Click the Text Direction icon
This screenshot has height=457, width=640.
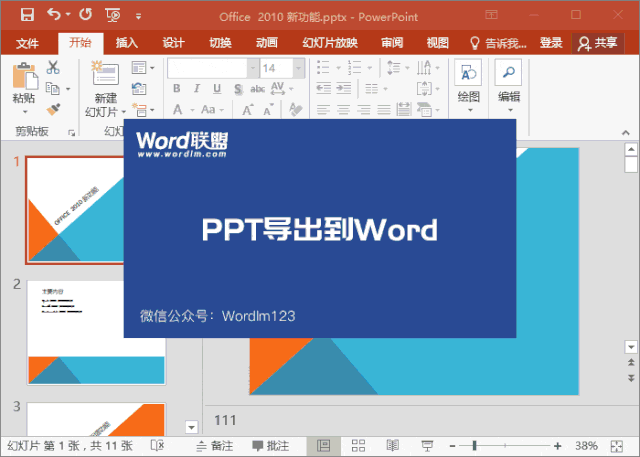(x=424, y=67)
